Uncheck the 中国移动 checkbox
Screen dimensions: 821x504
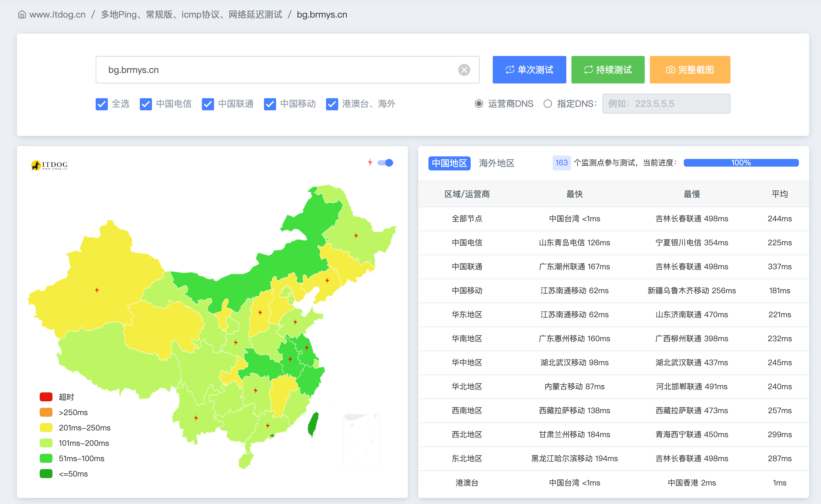(270, 104)
